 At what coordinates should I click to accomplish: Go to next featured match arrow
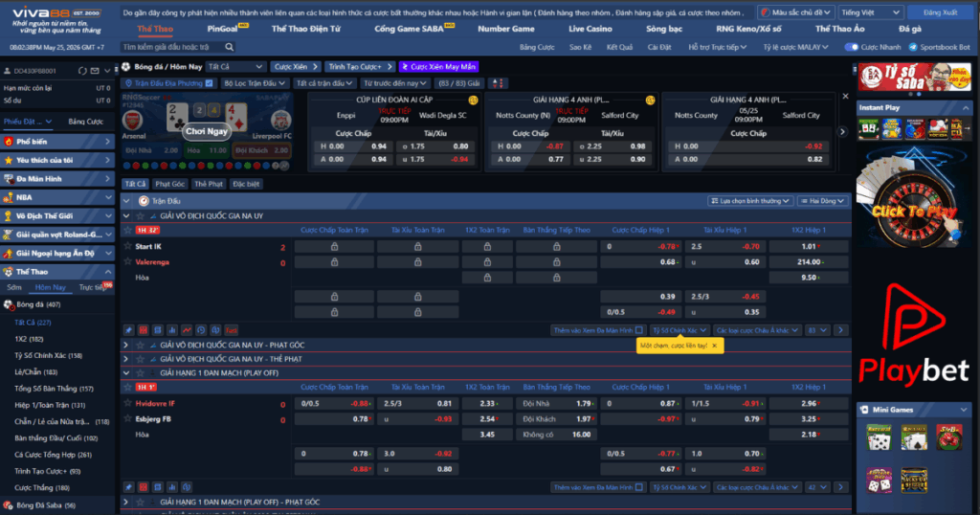pyautogui.click(x=842, y=132)
